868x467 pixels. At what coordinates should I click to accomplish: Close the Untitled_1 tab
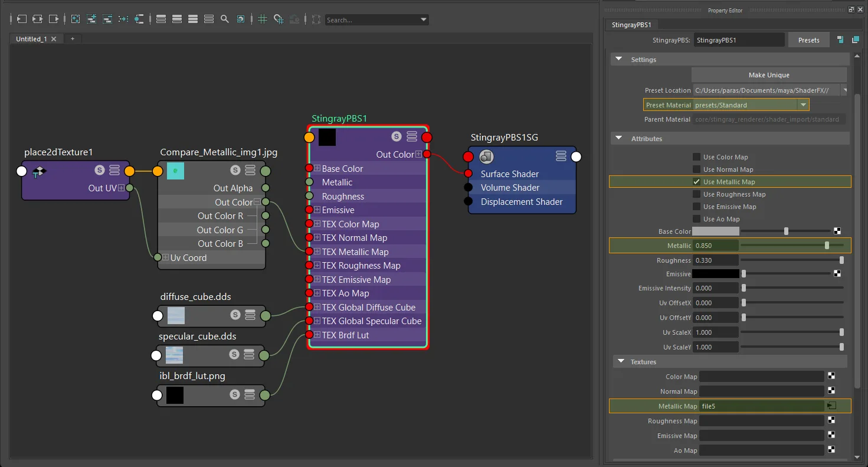click(x=54, y=39)
